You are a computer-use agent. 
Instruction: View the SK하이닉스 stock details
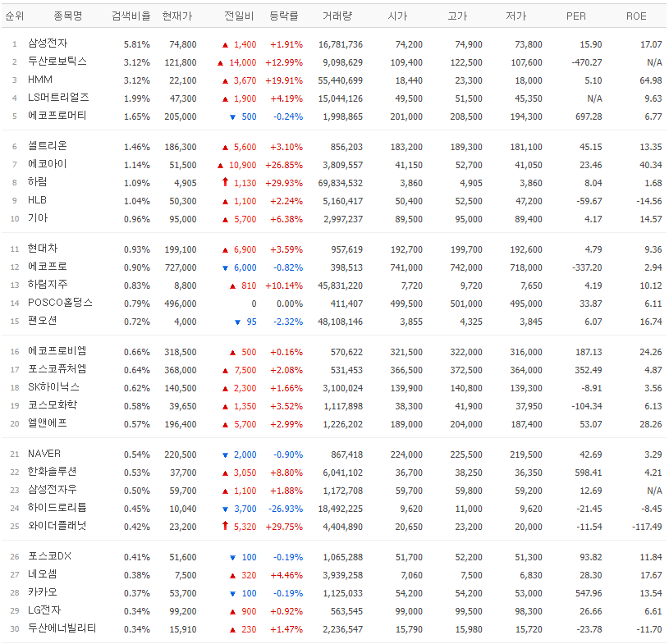click(x=53, y=387)
